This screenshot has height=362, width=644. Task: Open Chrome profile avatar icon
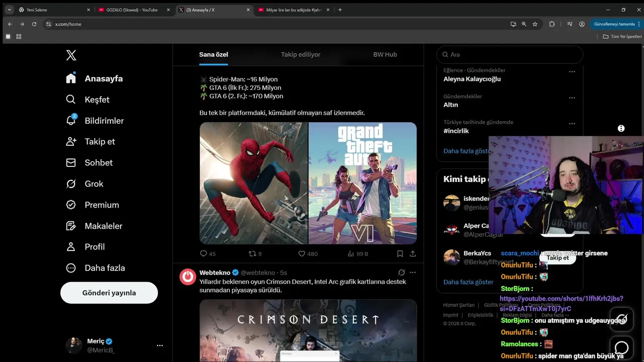tap(582, 24)
